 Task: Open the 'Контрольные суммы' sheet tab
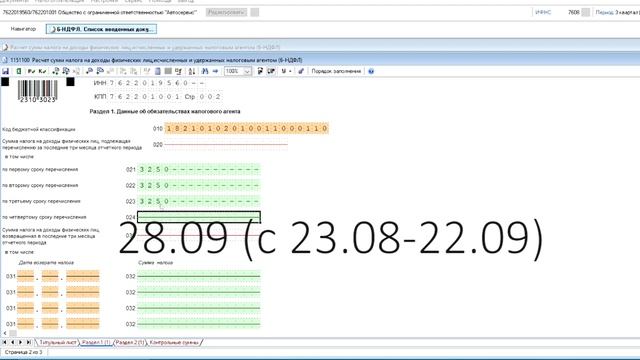(174, 342)
